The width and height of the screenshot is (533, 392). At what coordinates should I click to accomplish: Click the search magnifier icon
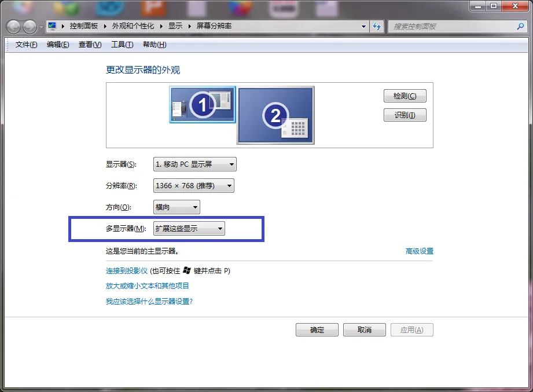pos(520,26)
